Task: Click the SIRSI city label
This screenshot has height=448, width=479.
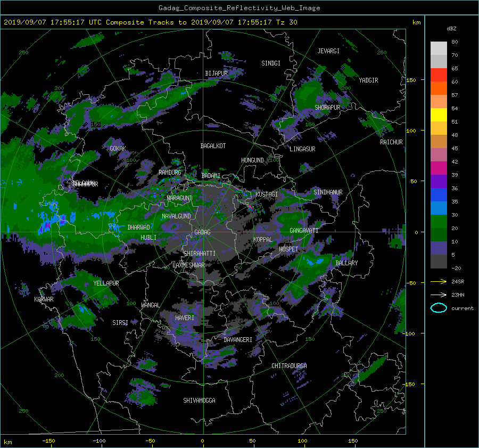Action: pyautogui.click(x=120, y=323)
